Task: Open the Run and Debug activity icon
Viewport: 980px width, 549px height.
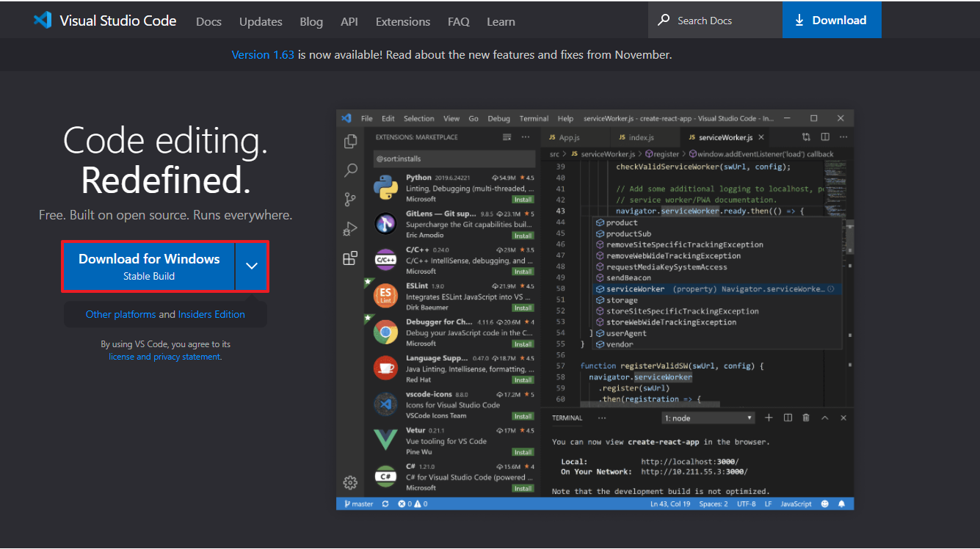Action: click(x=350, y=229)
